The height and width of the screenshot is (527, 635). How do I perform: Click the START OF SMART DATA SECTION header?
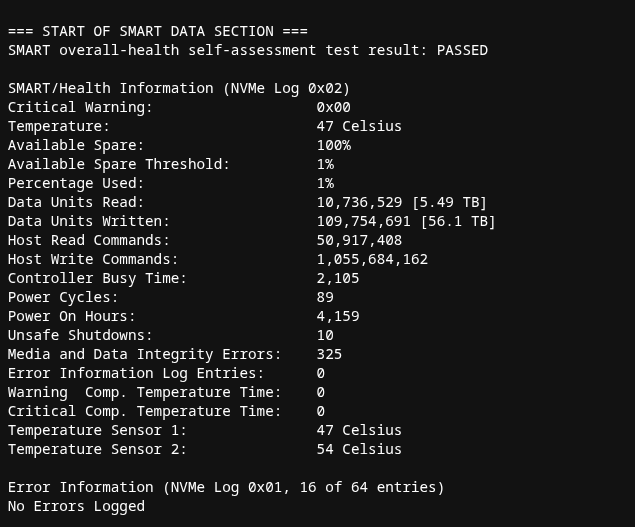coord(158,31)
